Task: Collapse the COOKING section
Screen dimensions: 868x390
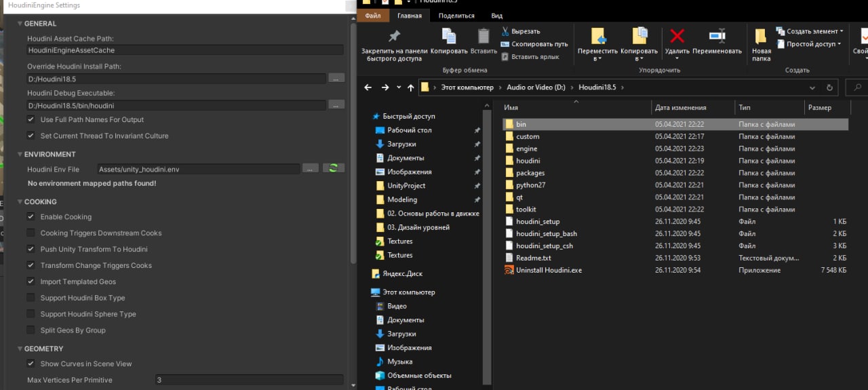Action: (19, 201)
